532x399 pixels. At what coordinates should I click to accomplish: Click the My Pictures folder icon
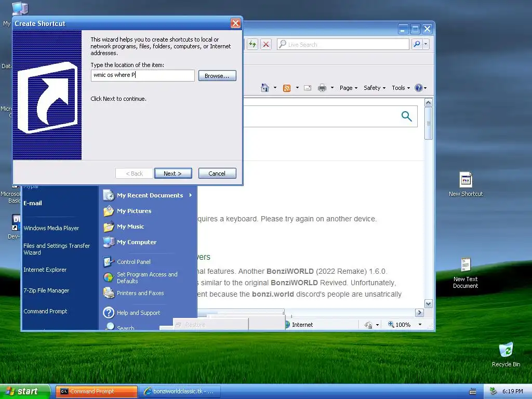pyautogui.click(x=109, y=211)
